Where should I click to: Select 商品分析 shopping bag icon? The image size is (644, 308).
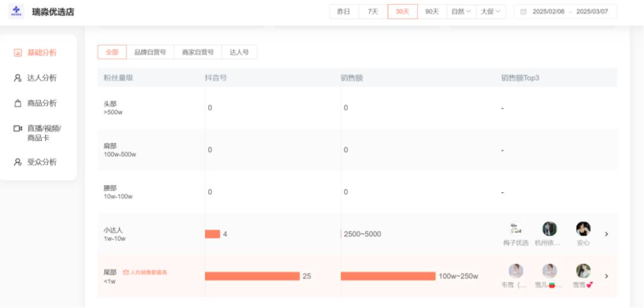pos(18,103)
